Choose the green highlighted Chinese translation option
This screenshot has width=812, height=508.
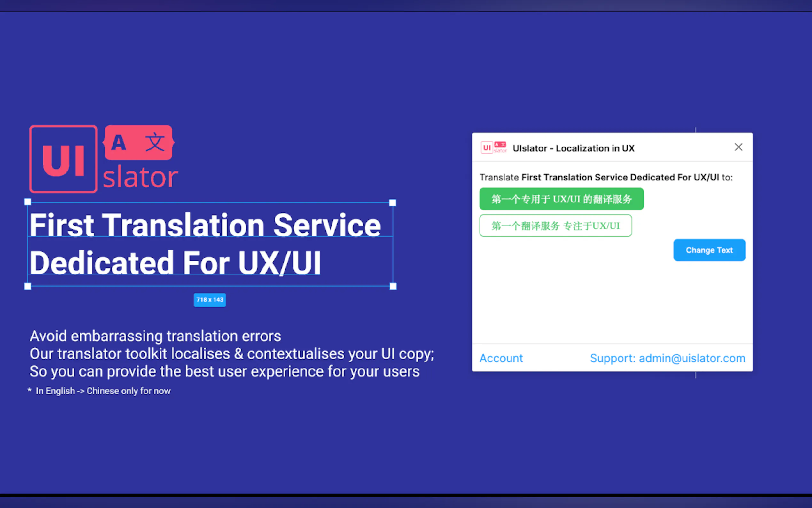tap(561, 199)
